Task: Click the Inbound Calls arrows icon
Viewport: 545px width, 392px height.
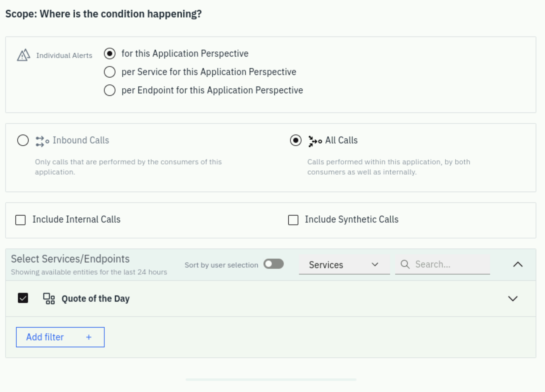Action: (x=42, y=141)
